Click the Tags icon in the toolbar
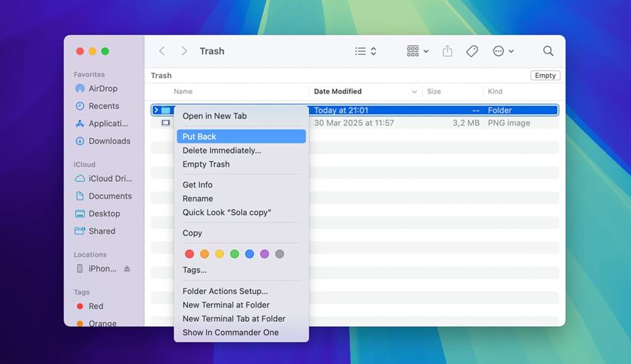This screenshot has width=631, height=364. [x=472, y=50]
